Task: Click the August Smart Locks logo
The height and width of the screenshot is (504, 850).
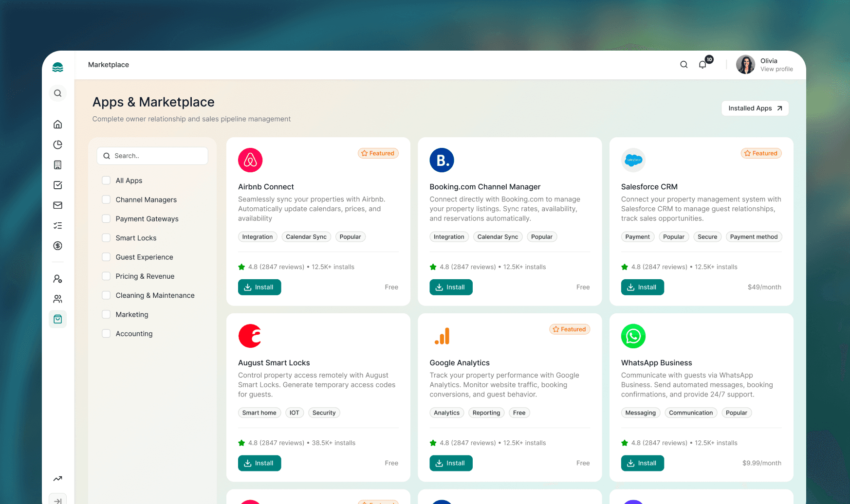Action: tap(250, 336)
